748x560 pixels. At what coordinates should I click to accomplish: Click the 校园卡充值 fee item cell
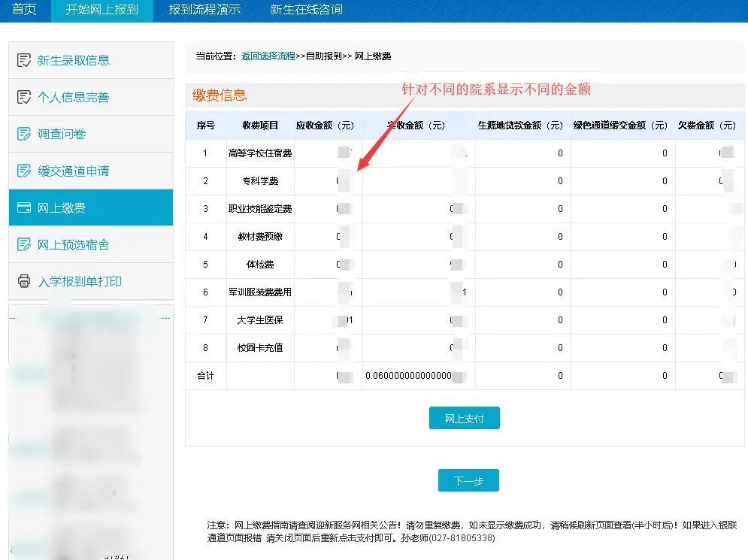tap(260, 348)
